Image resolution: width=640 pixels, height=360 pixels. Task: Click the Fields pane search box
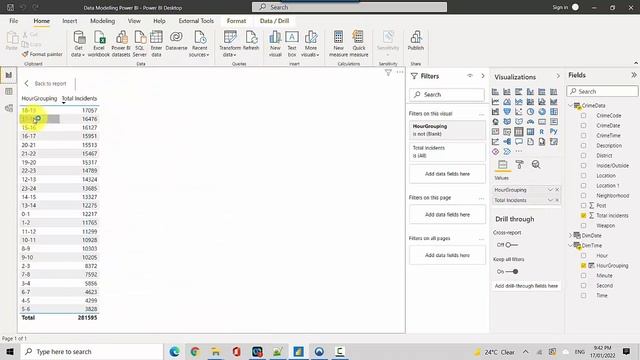pos(602,91)
